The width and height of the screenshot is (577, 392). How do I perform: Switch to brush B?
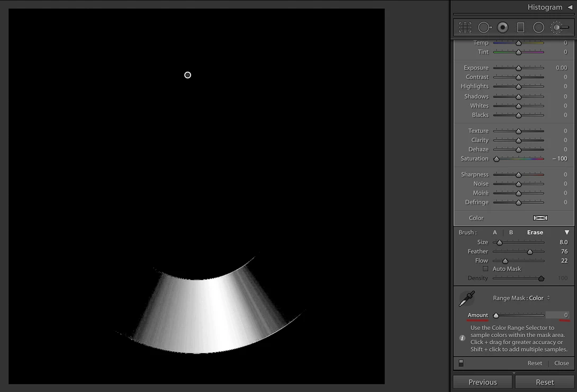point(511,232)
